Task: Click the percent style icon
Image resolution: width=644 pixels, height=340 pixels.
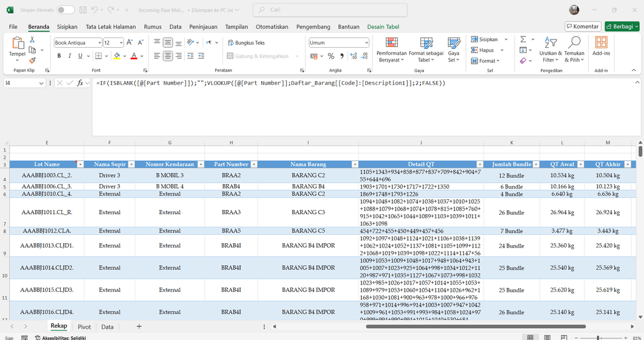Action: point(332,56)
